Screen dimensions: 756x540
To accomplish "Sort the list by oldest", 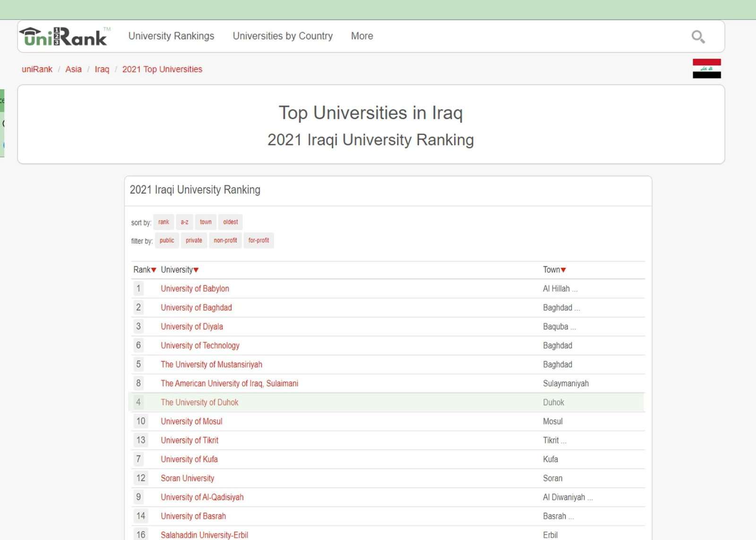I will [x=231, y=222].
